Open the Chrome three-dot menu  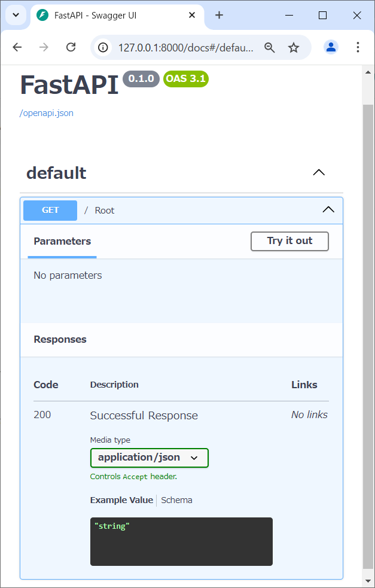click(358, 47)
